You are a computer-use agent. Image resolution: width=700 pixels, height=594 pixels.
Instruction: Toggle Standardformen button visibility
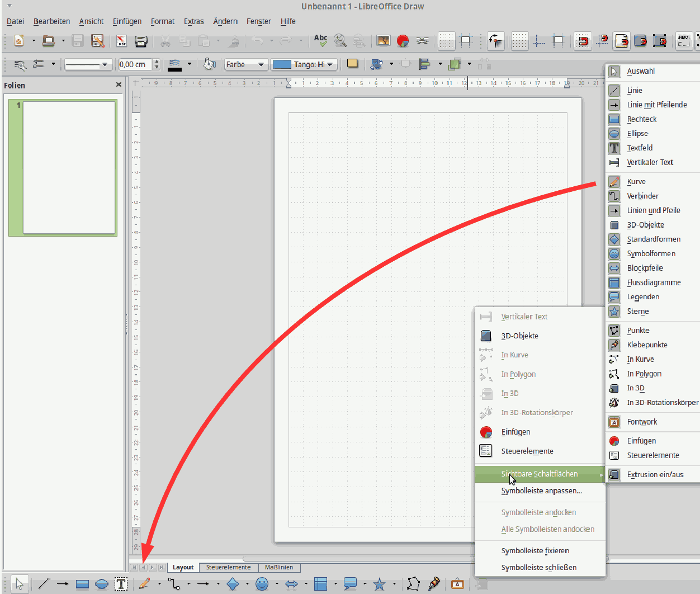652,239
